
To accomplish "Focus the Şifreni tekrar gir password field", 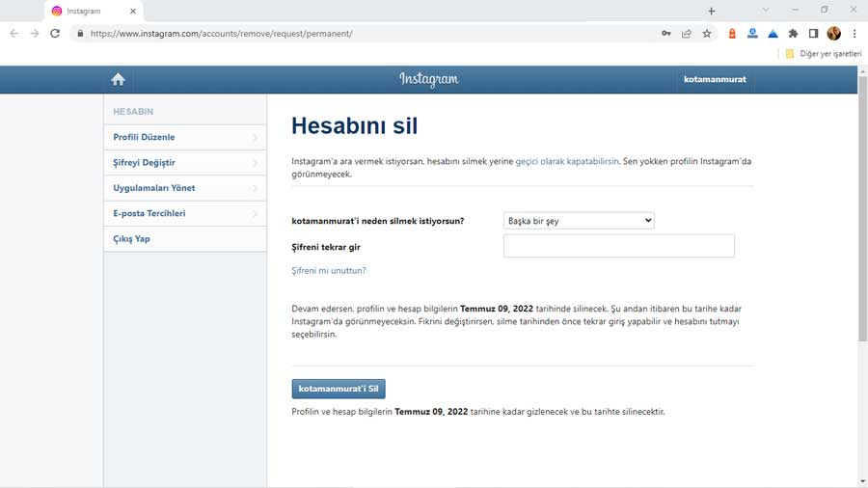I will [x=619, y=246].
